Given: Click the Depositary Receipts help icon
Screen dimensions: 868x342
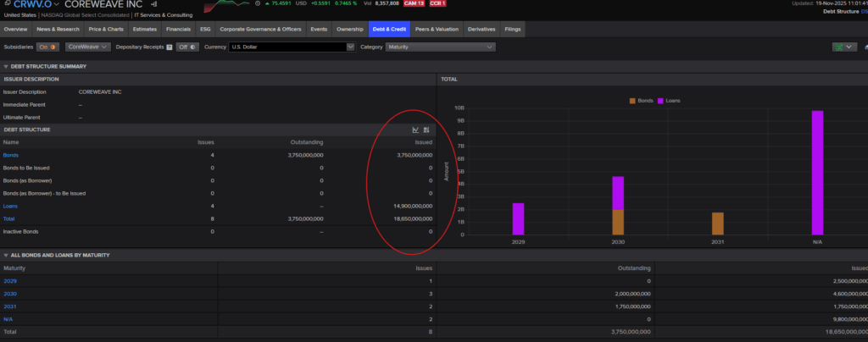Looking at the screenshot, I should pyautogui.click(x=169, y=47).
